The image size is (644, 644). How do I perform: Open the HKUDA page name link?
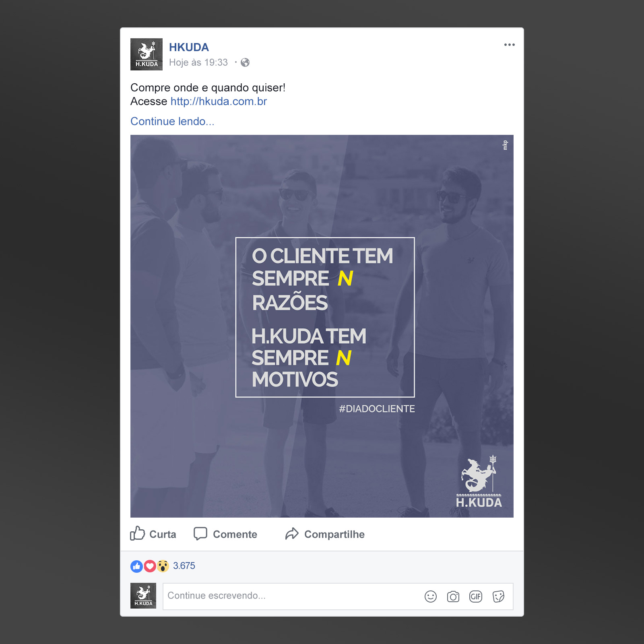point(189,47)
